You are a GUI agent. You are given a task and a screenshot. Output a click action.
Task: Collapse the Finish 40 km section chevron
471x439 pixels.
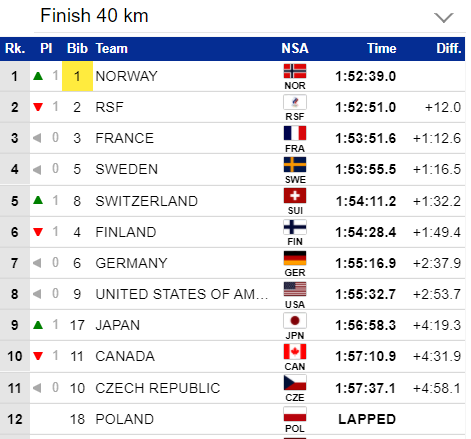pos(443,17)
